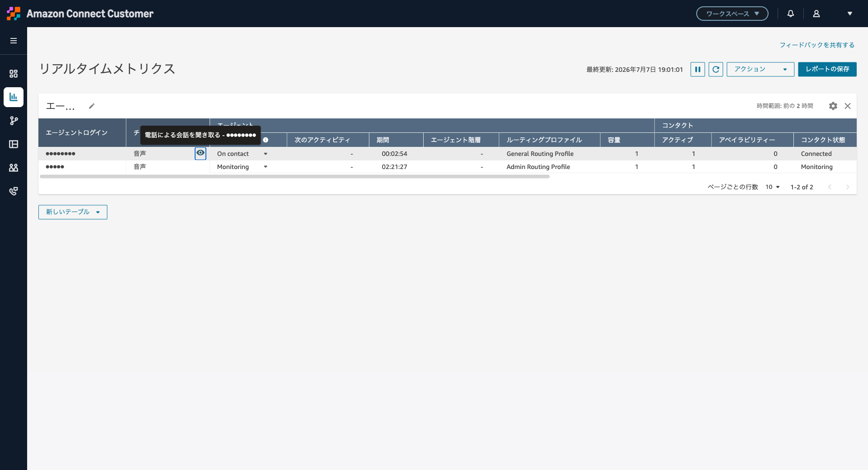Open the table layout sidebar icon
Screen dimensions: 868x470
pyautogui.click(x=14, y=144)
